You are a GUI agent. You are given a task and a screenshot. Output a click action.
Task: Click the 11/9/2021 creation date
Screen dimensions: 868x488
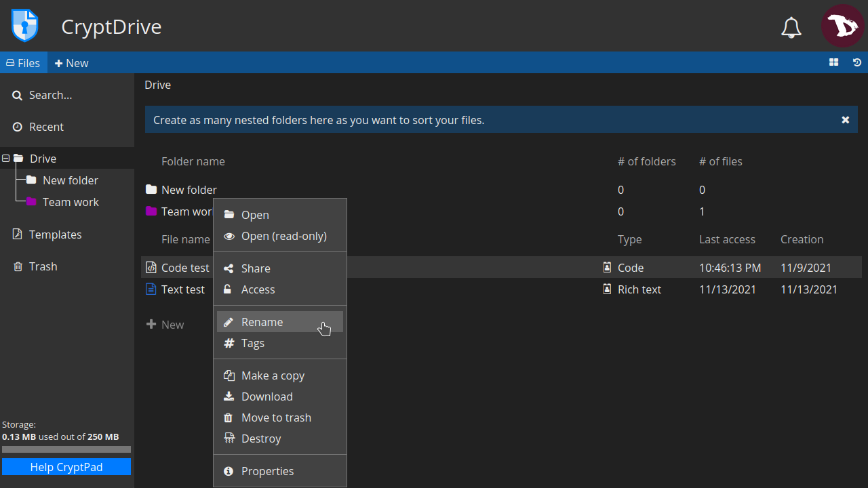[806, 268]
